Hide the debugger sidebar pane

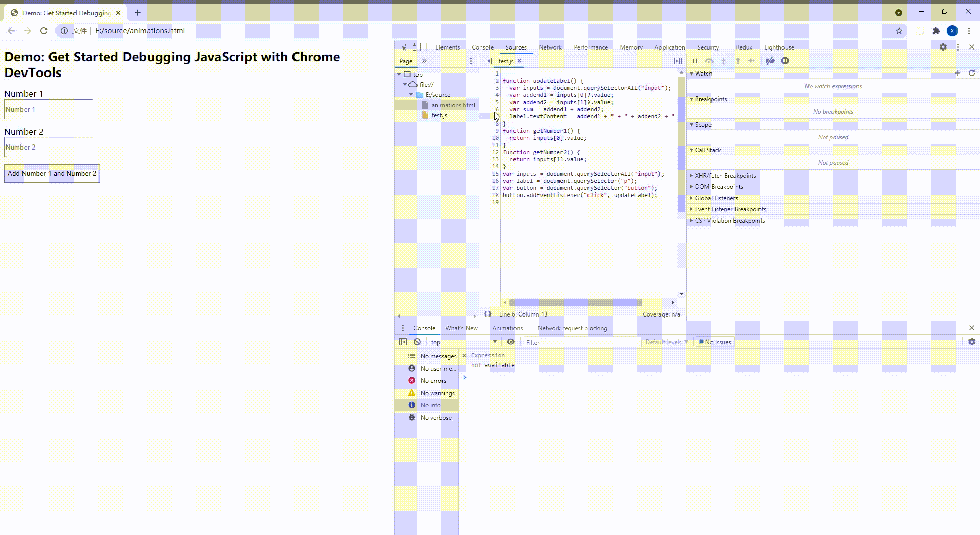coord(678,61)
